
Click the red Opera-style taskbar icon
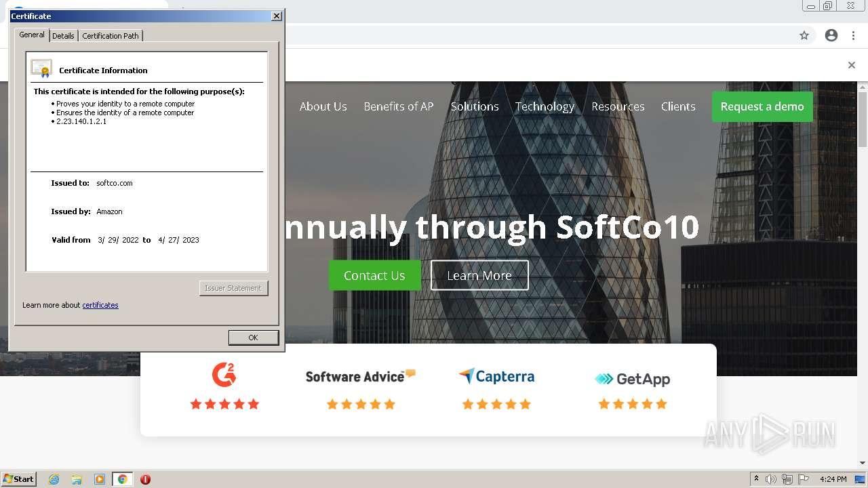145,479
